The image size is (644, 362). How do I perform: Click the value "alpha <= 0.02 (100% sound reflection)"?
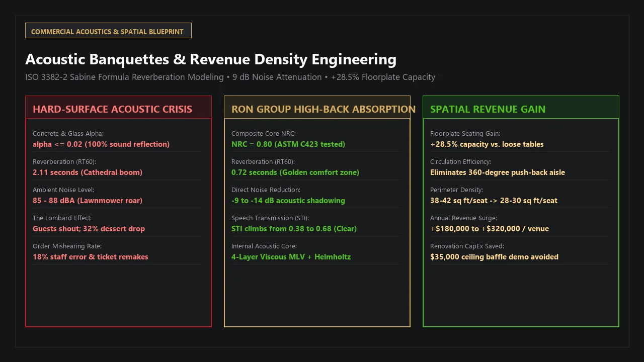[x=101, y=144]
